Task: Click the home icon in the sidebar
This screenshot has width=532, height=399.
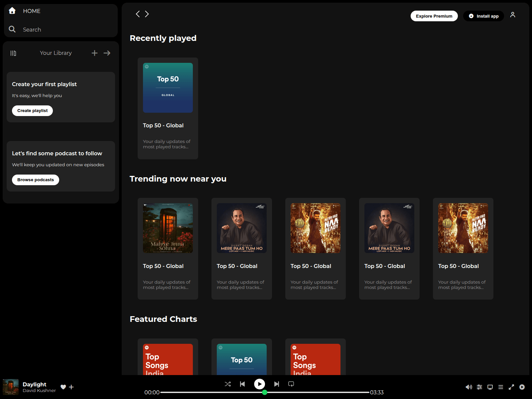Action: [x=12, y=11]
